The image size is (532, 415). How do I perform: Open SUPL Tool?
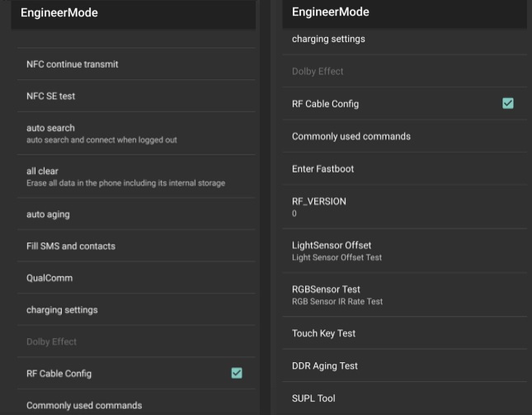(x=404, y=398)
